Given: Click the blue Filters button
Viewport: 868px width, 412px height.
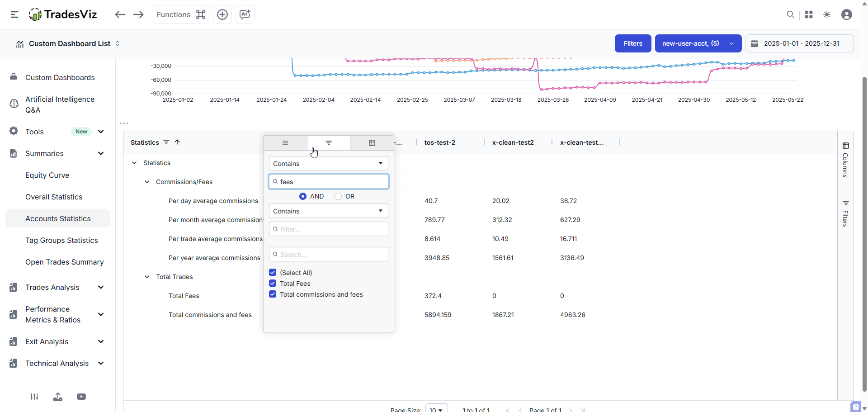Looking at the screenshot, I should tap(632, 43).
